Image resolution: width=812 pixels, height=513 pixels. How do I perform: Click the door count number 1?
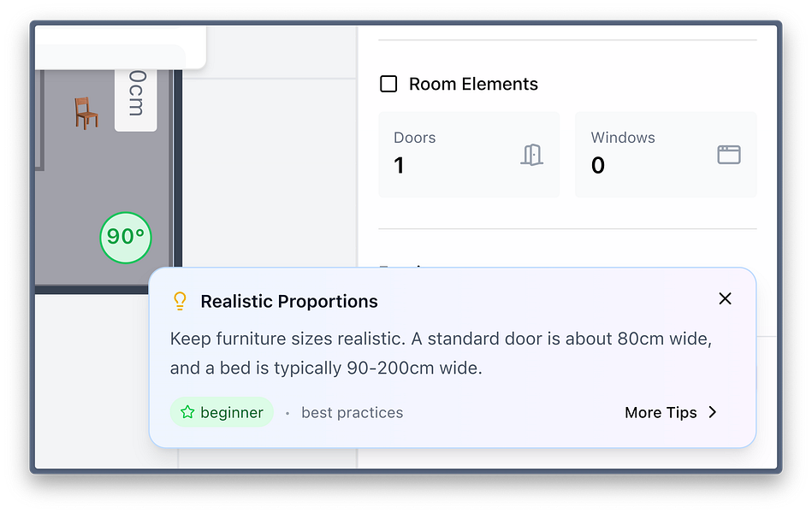[x=399, y=166]
